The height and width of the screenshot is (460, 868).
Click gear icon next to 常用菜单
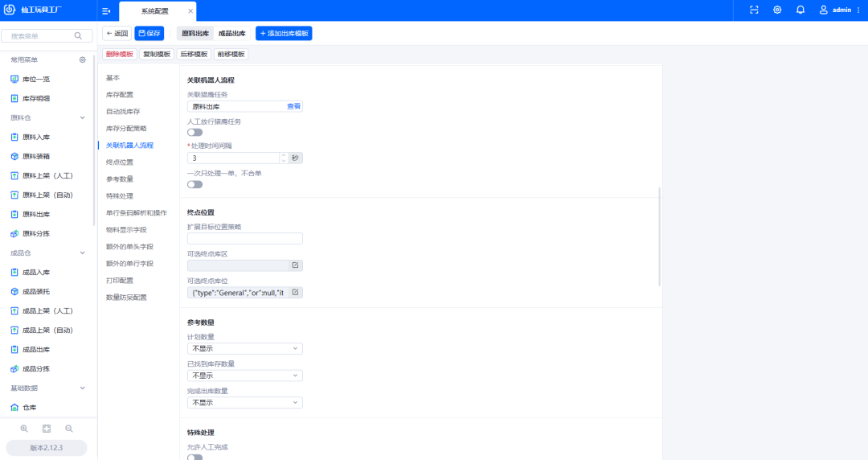(82, 60)
